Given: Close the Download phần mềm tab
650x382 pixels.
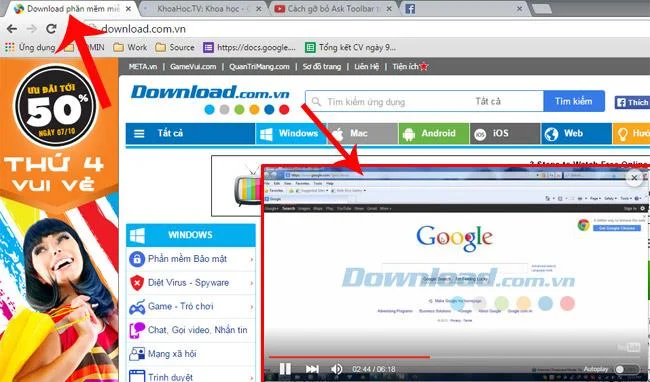Looking at the screenshot, I should [129, 9].
